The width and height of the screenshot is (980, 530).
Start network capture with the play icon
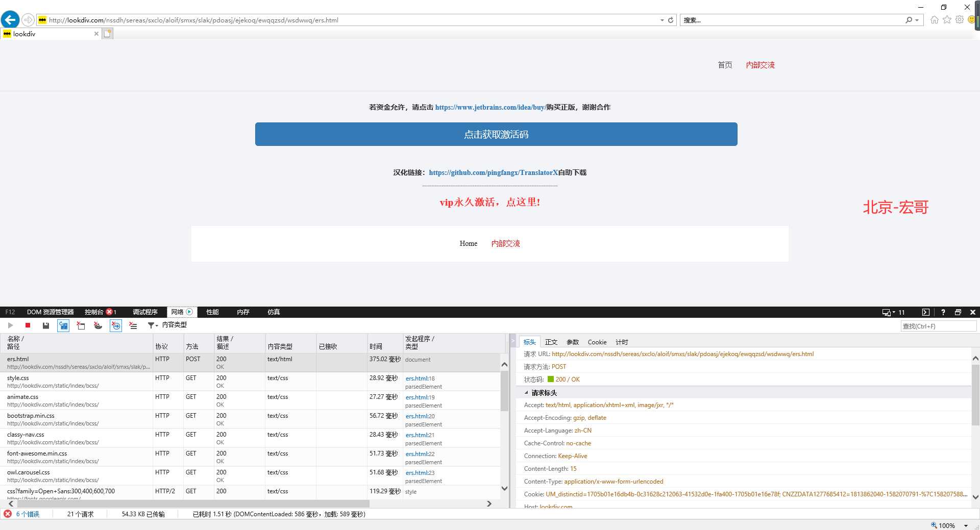point(10,325)
